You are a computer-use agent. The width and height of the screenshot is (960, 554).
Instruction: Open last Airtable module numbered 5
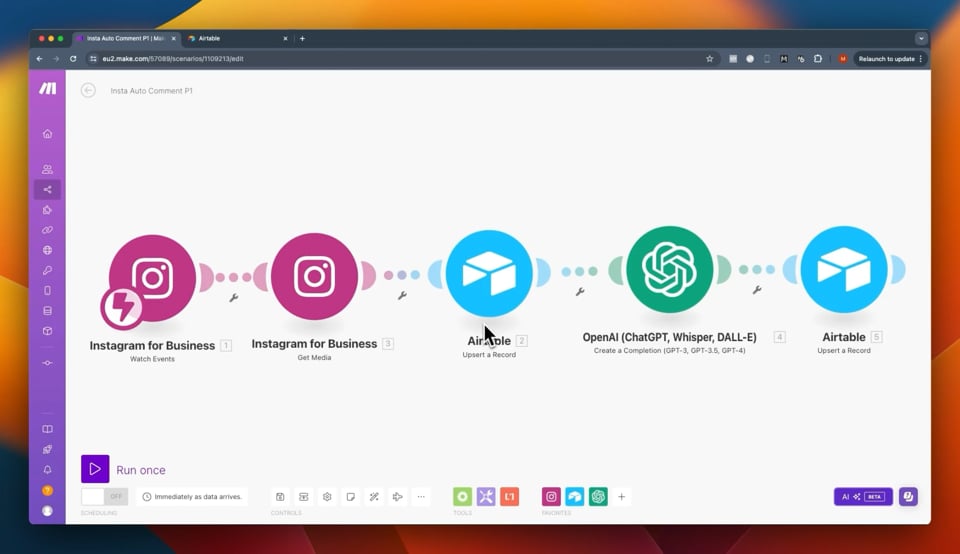click(x=844, y=269)
